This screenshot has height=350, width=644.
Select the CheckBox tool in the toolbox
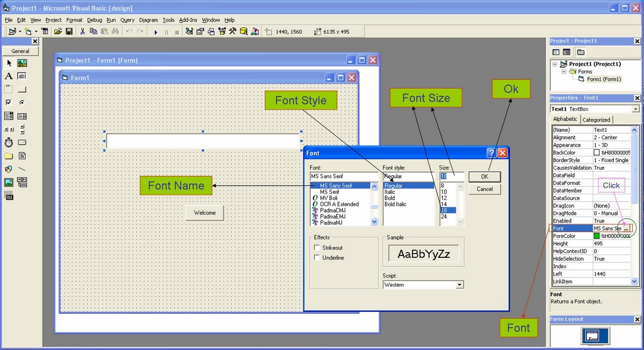(x=8, y=103)
